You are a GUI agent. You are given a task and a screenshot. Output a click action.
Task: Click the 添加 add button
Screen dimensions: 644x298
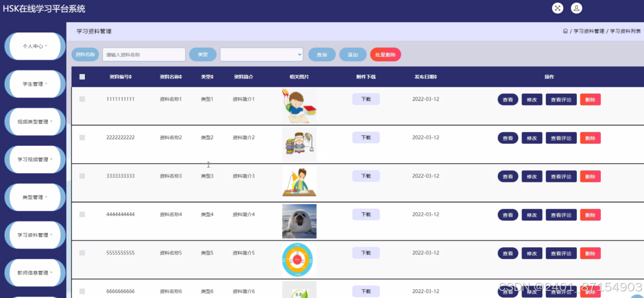click(353, 54)
